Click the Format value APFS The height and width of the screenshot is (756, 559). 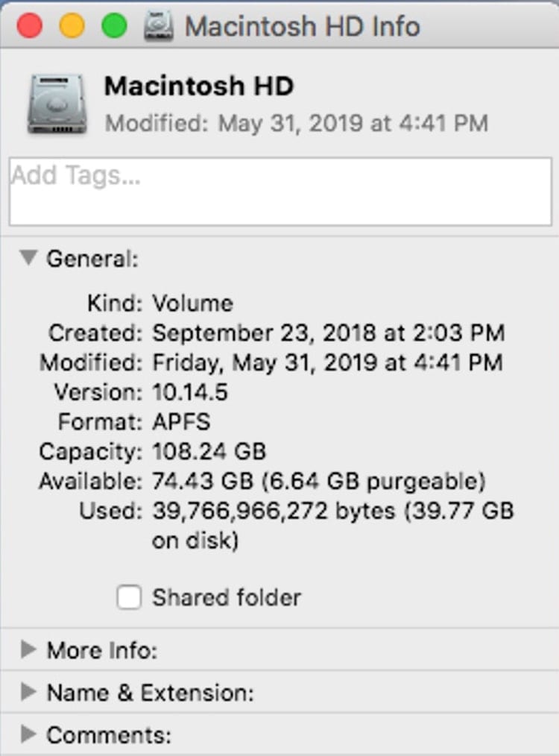[181, 422]
